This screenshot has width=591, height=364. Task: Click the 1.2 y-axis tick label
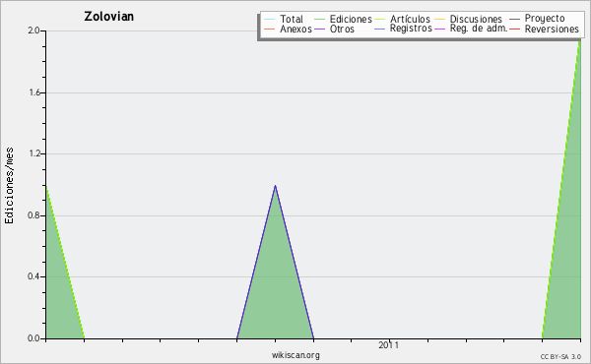34,153
